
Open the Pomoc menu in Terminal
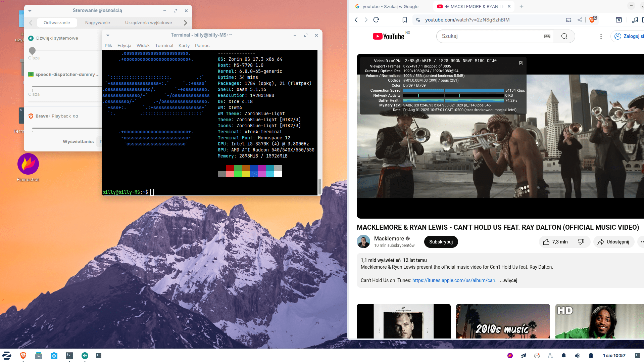pos(202,46)
